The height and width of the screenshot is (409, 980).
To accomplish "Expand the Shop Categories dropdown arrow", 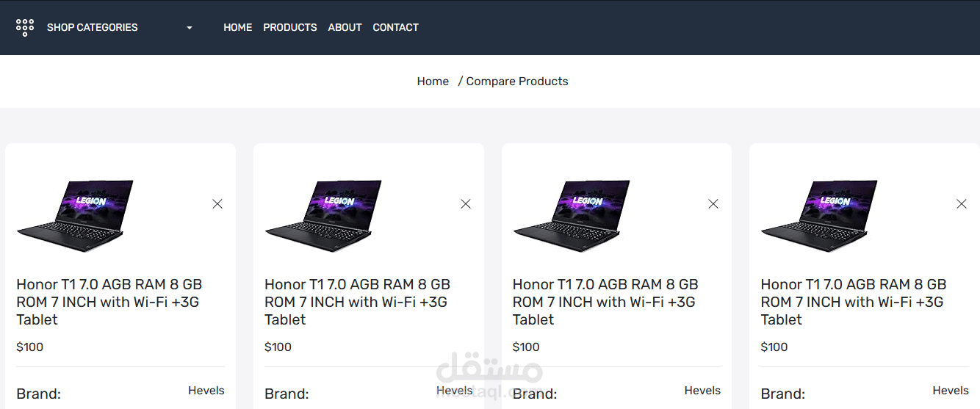I will pyautogui.click(x=190, y=28).
